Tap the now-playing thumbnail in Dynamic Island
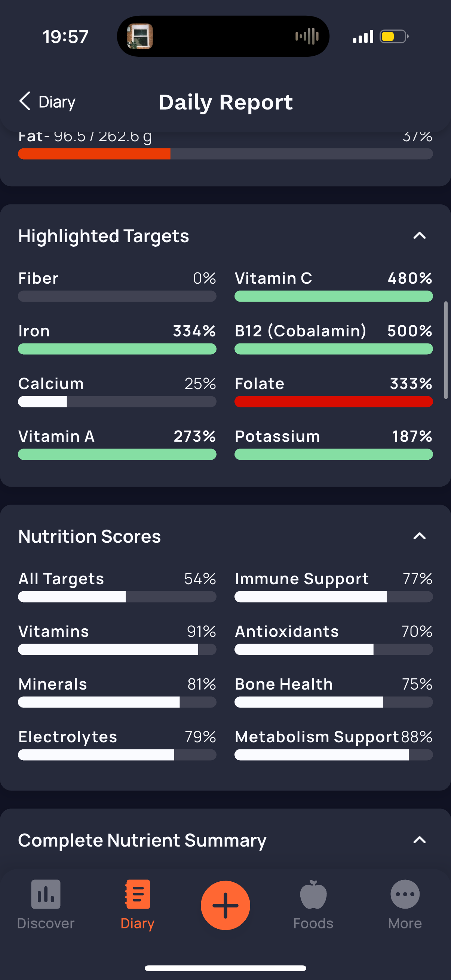This screenshot has width=451, height=980. click(140, 37)
